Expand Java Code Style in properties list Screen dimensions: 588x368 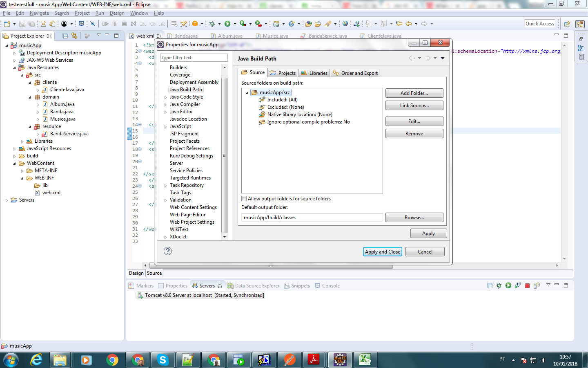pyautogui.click(x=165, y=97)
